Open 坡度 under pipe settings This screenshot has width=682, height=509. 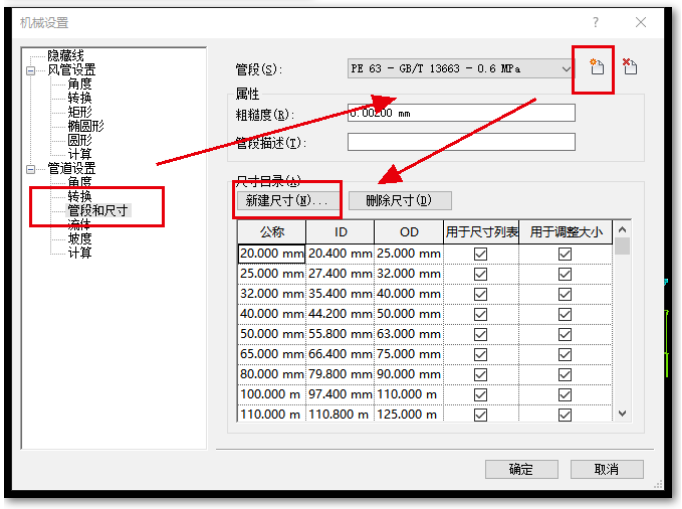click(x=80, y=239)
